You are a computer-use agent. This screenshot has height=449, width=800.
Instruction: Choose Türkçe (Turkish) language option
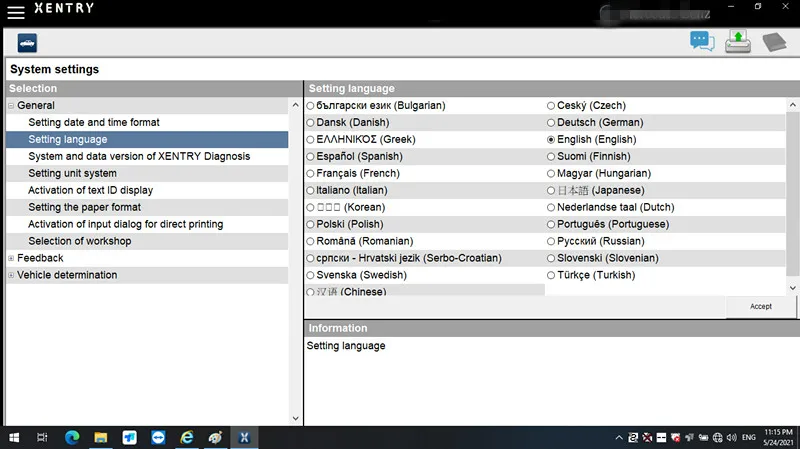pyautogui.click(x=551, y=275)
